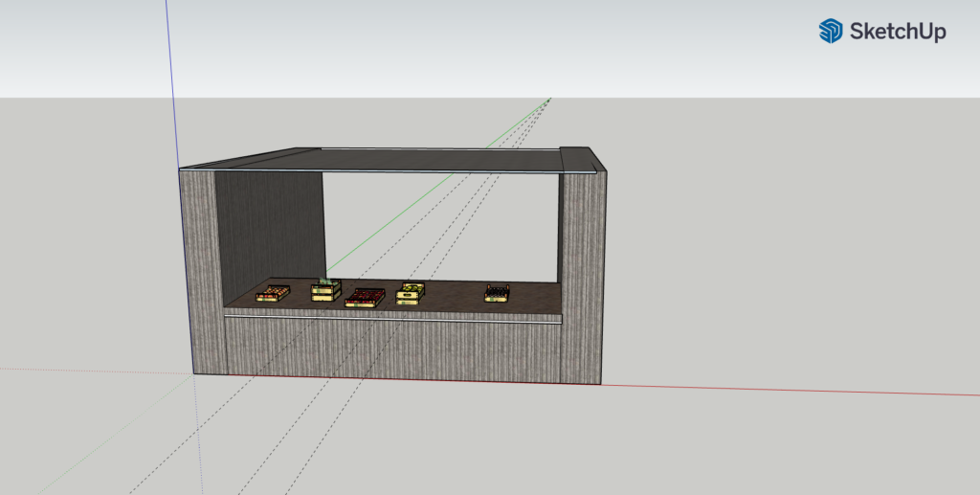Select the flat crate of red fruit

click(x=365, y=298)
